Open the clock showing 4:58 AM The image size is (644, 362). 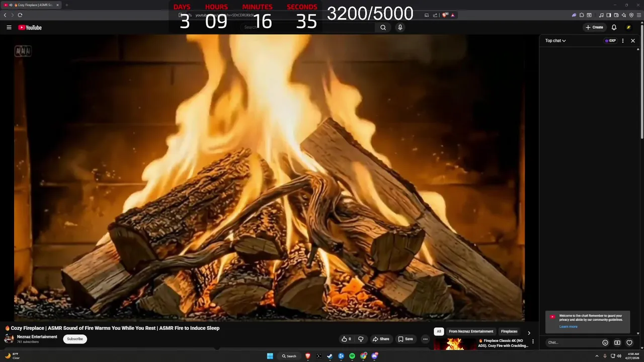tap(633, 356)
